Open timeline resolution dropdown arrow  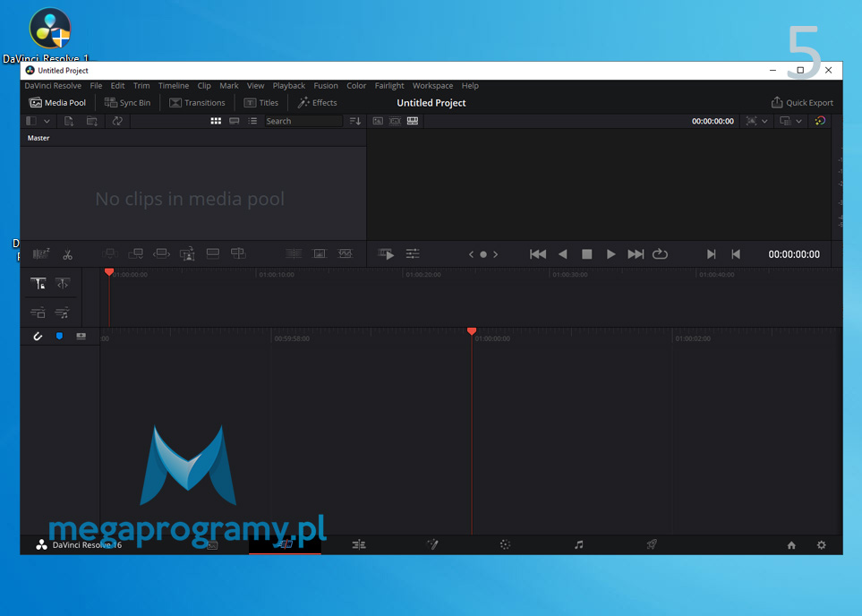798,121
